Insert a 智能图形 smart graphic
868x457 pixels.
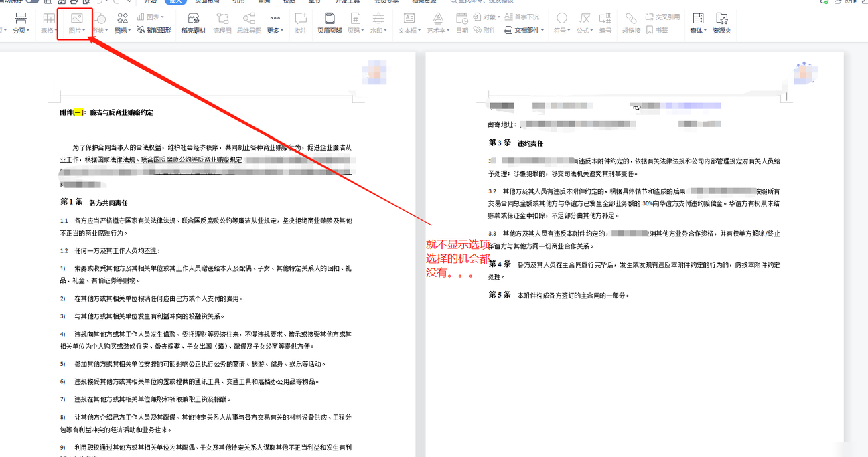click(x=154, y=30)
